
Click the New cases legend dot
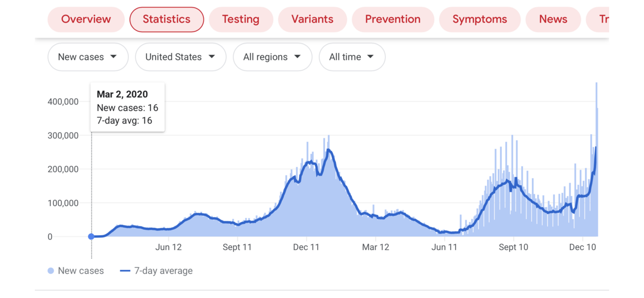[x=51, y=271]
